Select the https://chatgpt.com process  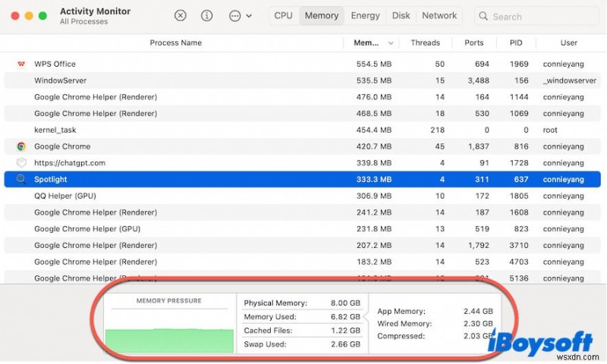pos(70,163)
